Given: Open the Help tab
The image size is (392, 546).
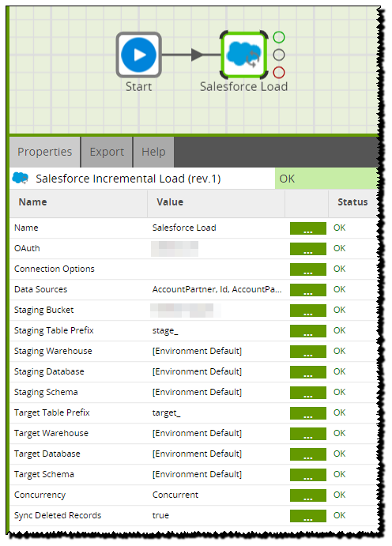Looking at the screenshot, I should click(153, 152).
